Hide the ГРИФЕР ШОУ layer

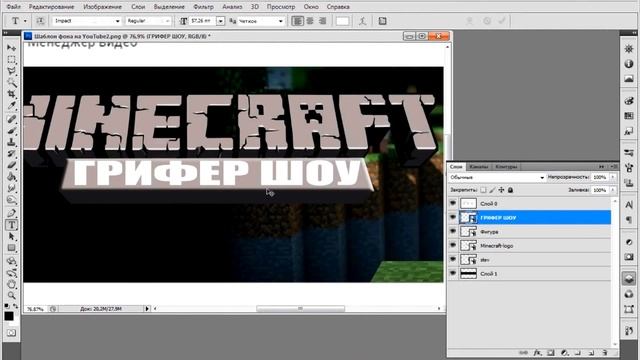453,217
